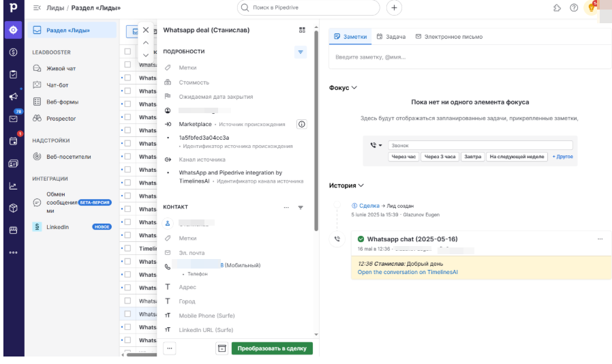Open Products cube icon in sidebar
The width and height of the screenshot is (612, 364).
coord(13,208)
